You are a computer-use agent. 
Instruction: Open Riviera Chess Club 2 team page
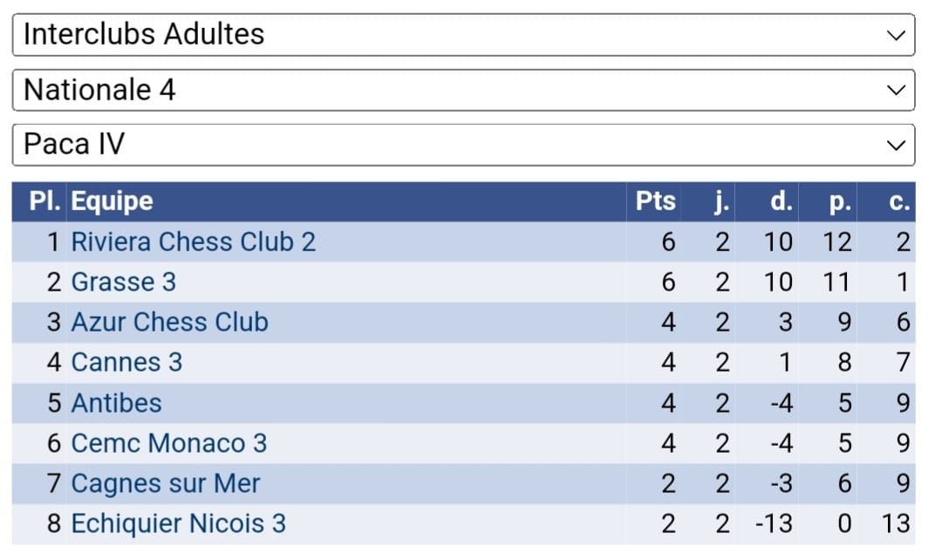[193, 242]
